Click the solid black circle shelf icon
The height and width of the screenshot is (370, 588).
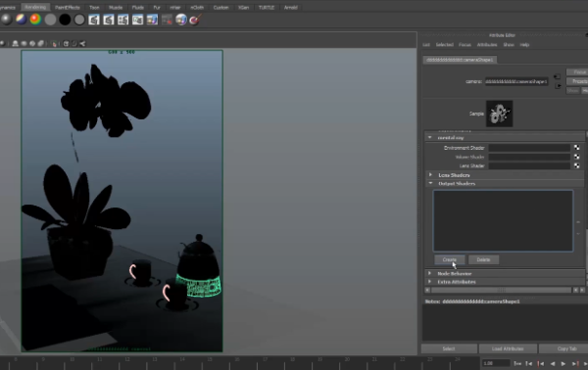[65, 20]
